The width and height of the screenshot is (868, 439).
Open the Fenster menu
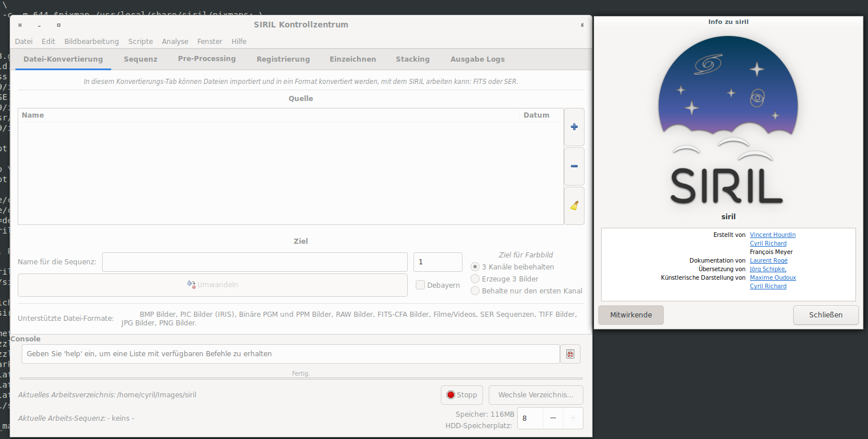(210, 41)
